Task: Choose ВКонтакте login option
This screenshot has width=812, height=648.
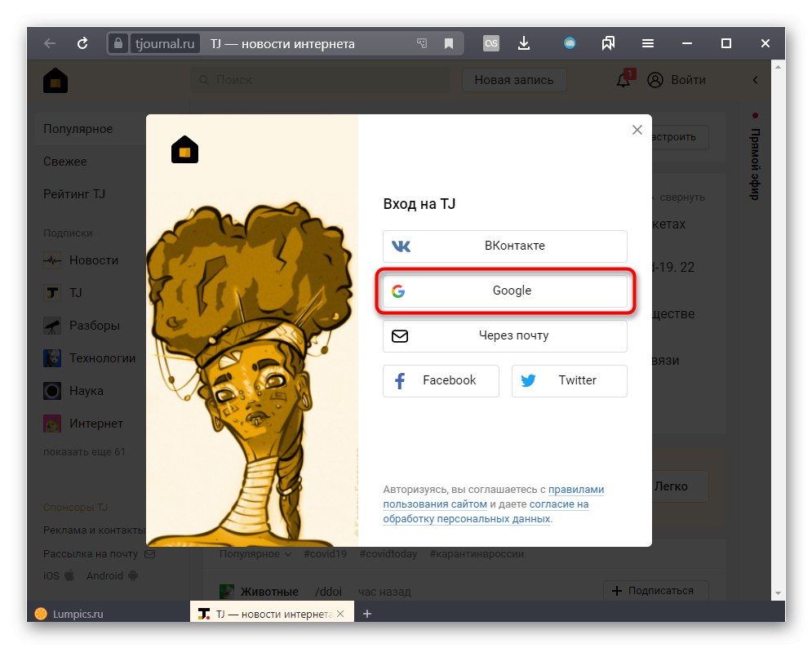Action: coord(505,246)
